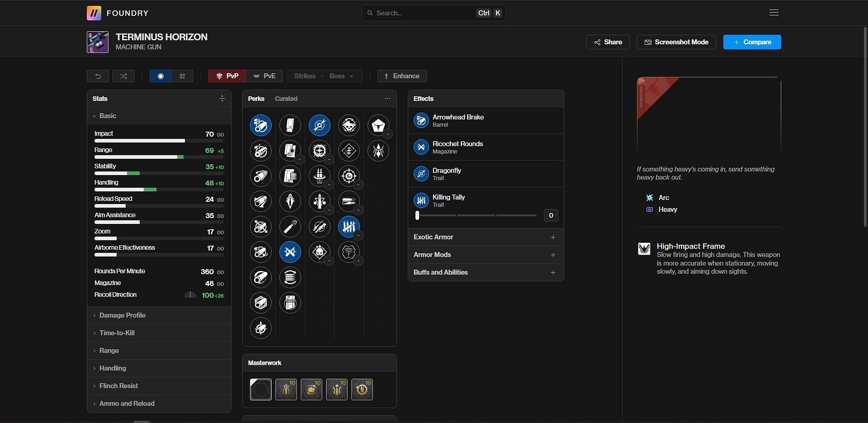Open the hamburger menu icon
868x423 pixels.
click(774, 13)
